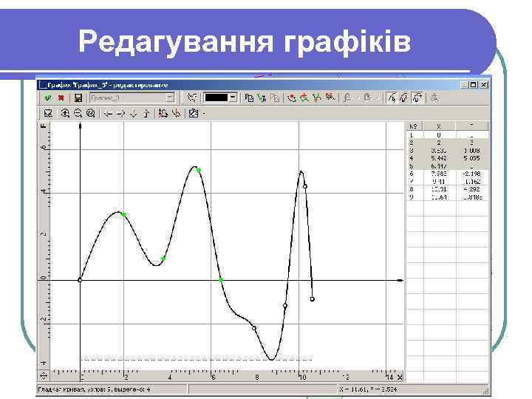Click the copy points icon
The width and height of the screenshot is (532, 399).
[249, 98]
